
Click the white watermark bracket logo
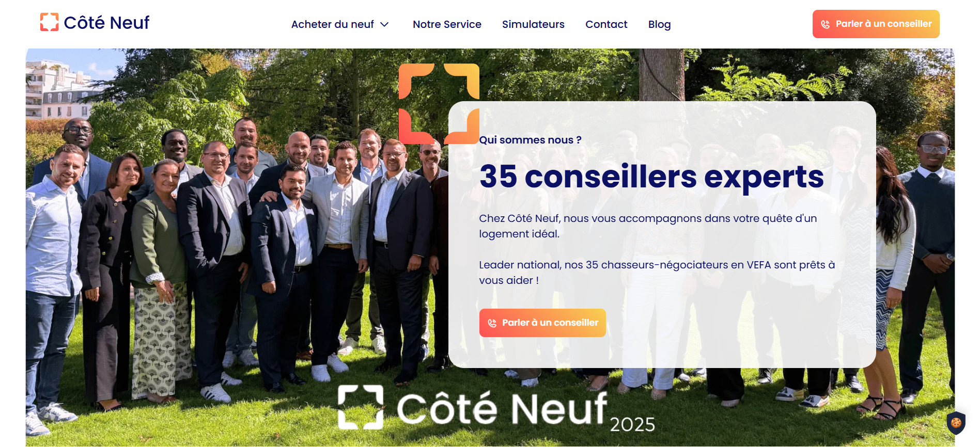(x=361, y=407)
